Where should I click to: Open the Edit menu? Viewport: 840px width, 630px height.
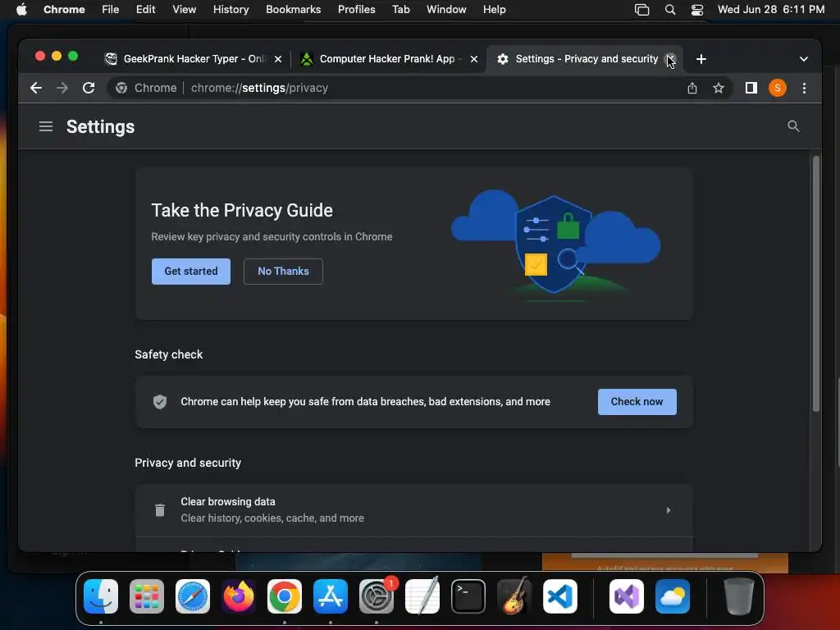coord(145,10)
